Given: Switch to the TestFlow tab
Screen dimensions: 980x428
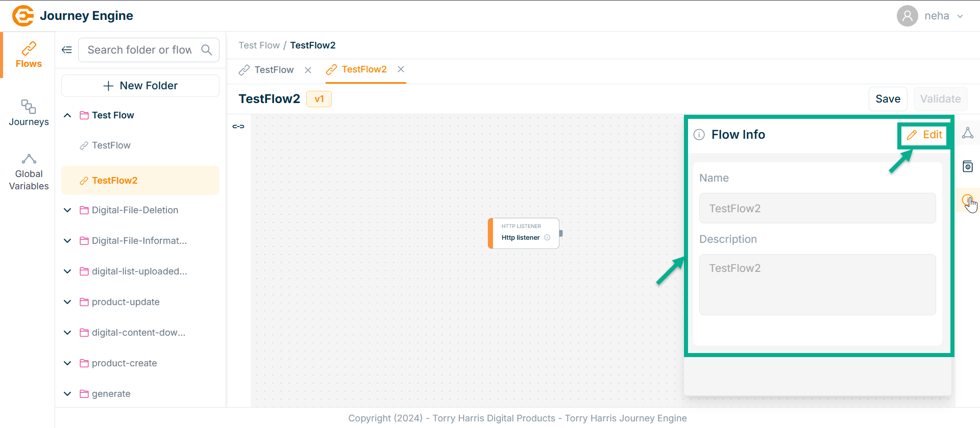Looking at the screenshot, I should [274, 70].
